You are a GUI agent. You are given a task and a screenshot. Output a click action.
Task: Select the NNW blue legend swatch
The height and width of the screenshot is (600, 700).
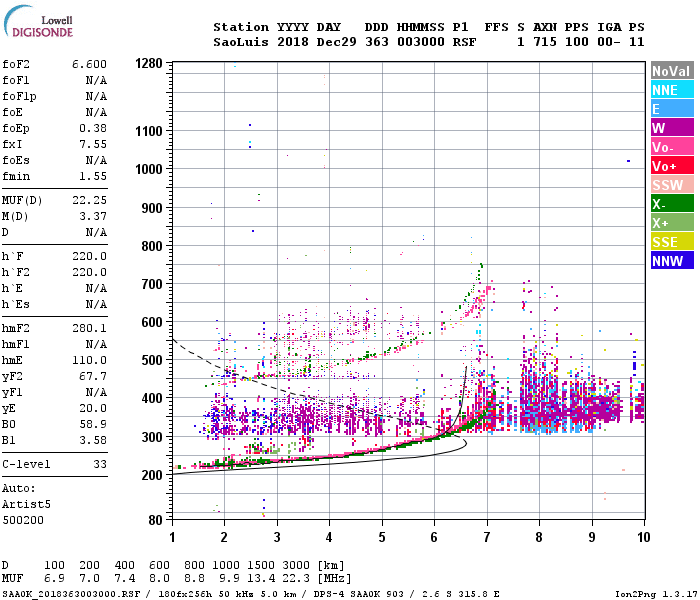[672, 261]
